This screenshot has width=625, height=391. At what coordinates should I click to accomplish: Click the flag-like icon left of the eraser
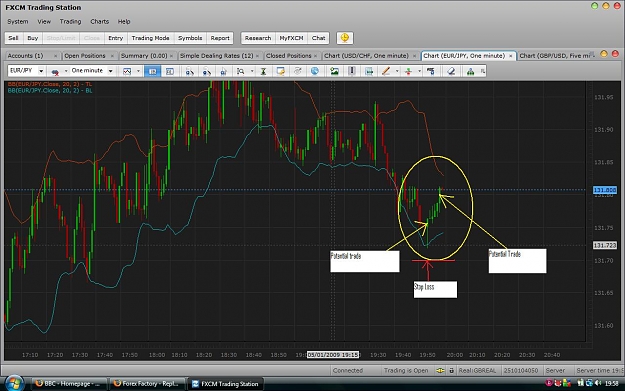point(431,71)
